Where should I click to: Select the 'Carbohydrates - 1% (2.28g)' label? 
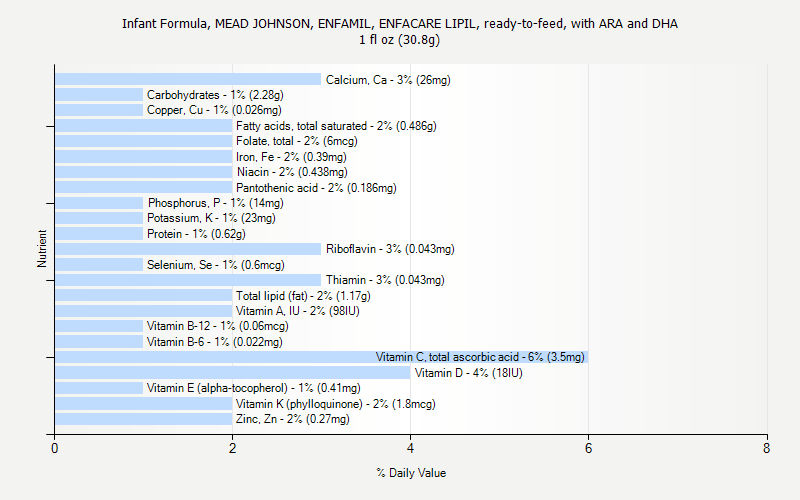[215, 95]
